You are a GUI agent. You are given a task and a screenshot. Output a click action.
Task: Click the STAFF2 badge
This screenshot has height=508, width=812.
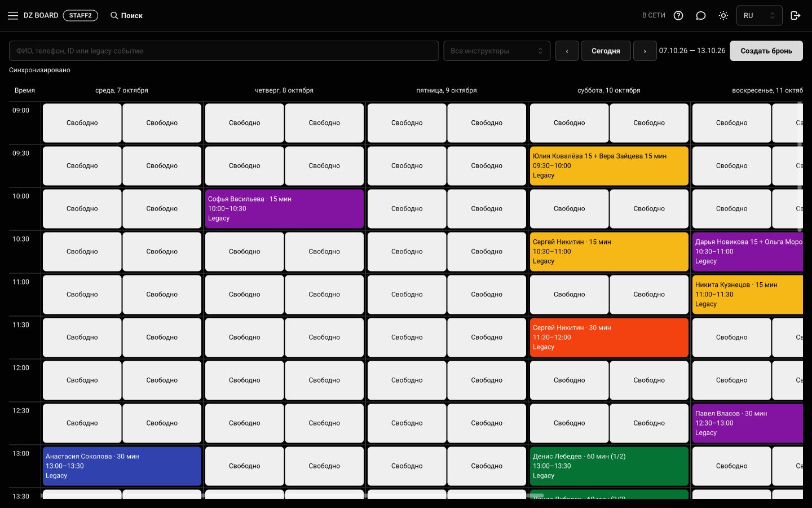pyautogui.click(x=81, y=16)
